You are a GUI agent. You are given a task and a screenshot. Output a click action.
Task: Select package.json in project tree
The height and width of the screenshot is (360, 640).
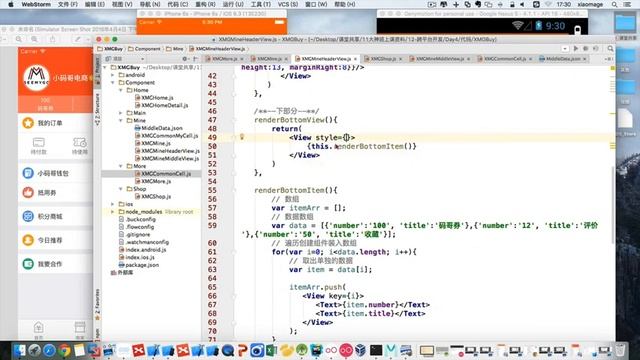pyautogui.click(x=138, y=265)
